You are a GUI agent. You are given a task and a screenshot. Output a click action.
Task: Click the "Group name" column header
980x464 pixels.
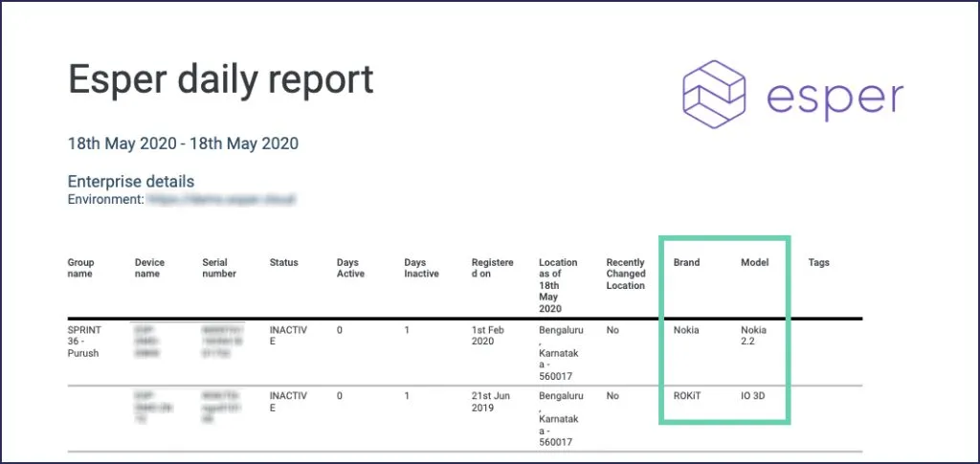tap(80, 268)
